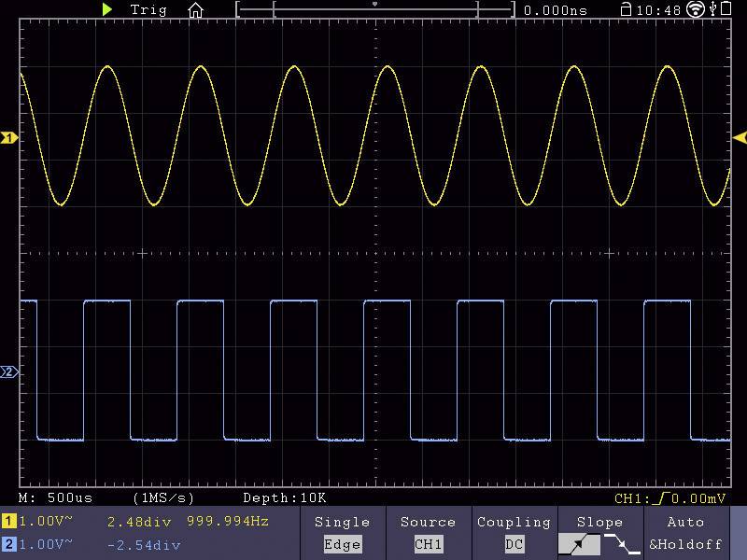Open the Home menu icon
This screenshot has height=560, width=747.
click(x=195, y=10)
